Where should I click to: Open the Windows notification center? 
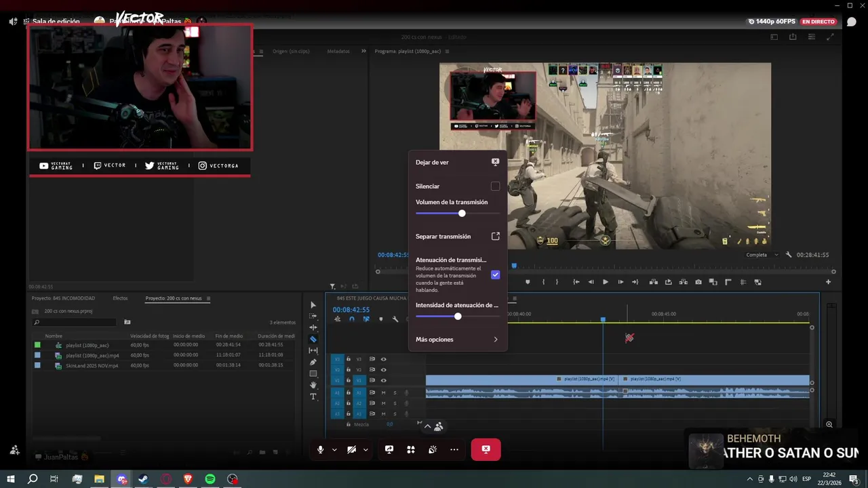[x=853, y=479]
